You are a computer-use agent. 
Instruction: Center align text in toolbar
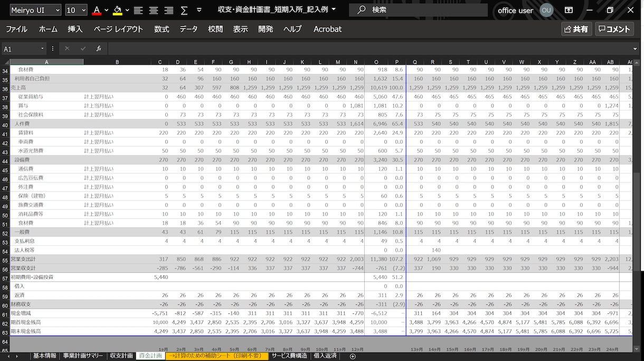[154, 10]
